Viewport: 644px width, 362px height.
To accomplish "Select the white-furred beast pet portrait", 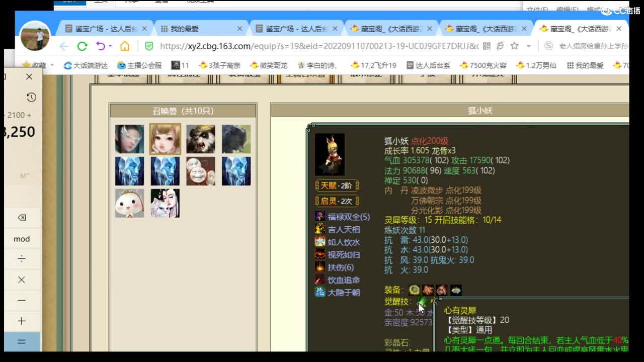I will pos(200,139).
